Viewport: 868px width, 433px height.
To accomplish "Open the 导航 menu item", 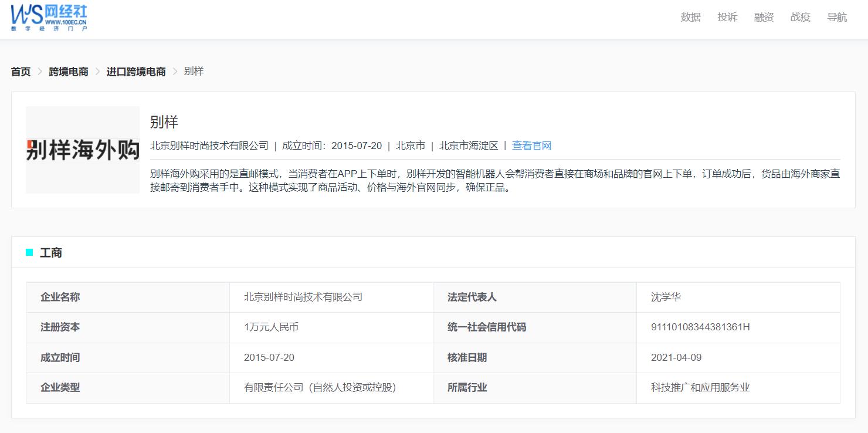I will pyautogui.click(x=837, y=17).
